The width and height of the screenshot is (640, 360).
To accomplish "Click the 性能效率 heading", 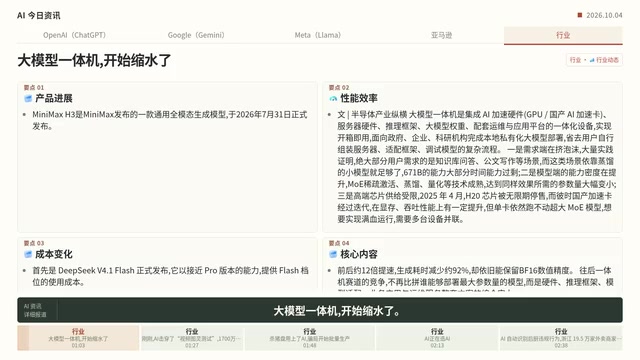I will [x=359, y=98].
